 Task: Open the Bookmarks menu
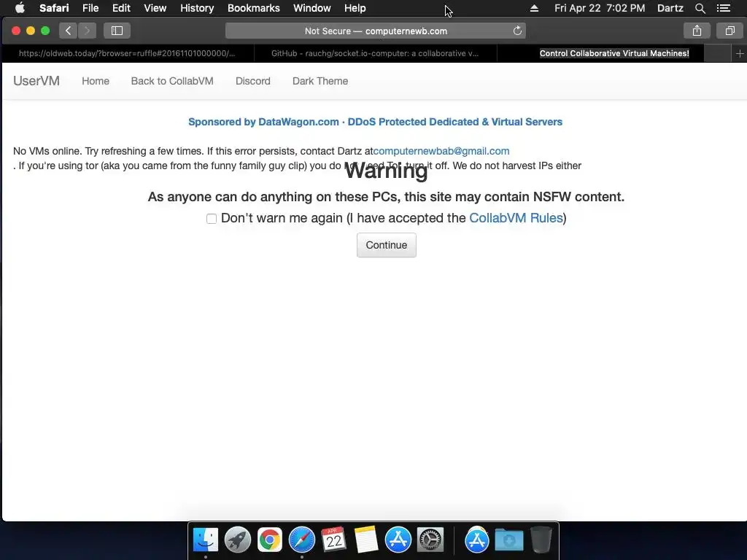[253, 8]
